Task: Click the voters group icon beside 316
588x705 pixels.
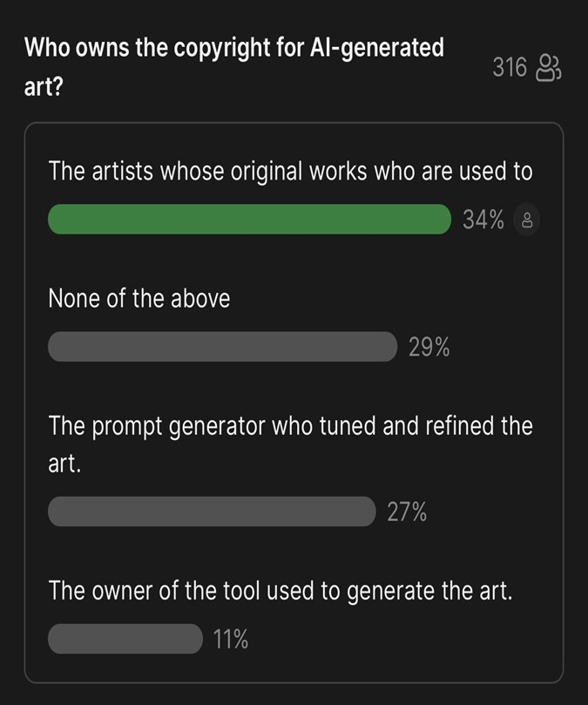Action: pos(549,68)
